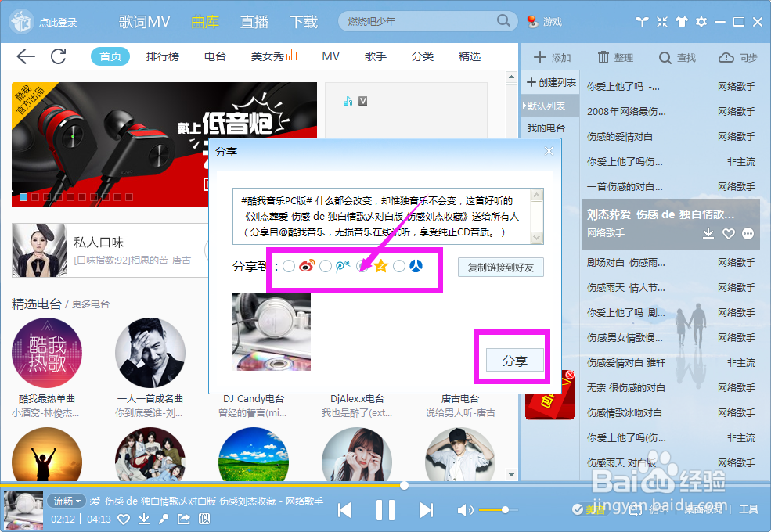Click share text box scroll up arrow
This screenshot has height=532, width=771.
click(x=537, y=196)
